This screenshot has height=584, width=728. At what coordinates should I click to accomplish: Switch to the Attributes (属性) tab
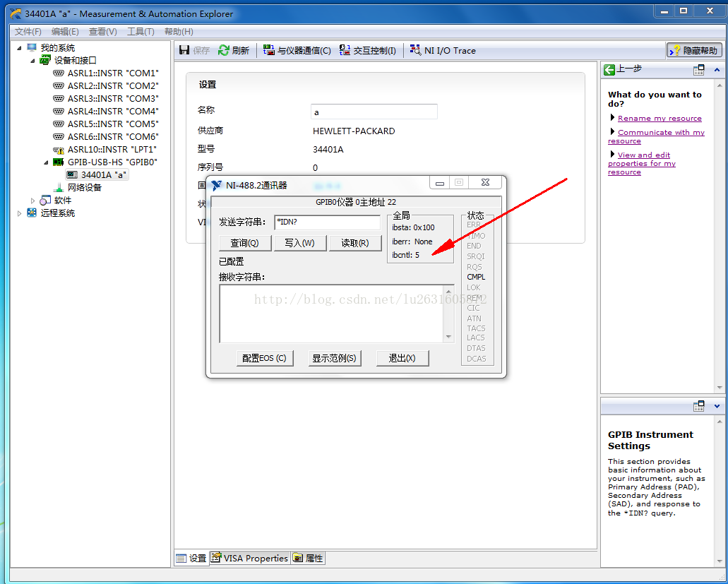(309, 558)
